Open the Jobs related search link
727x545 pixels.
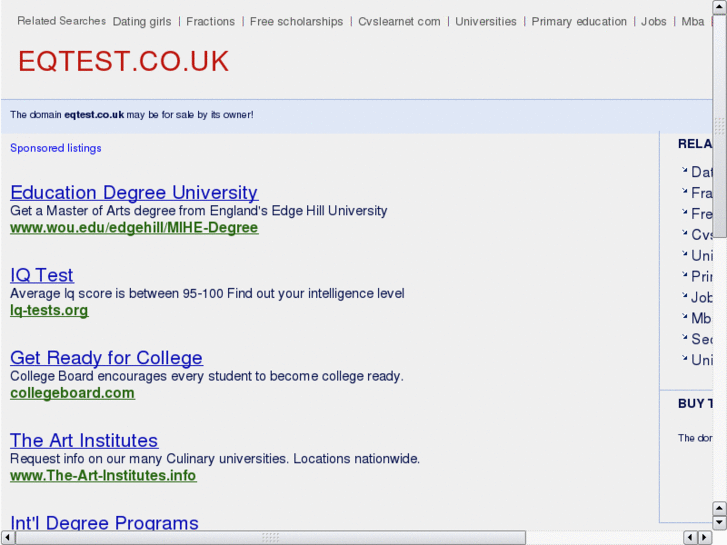pos(653,21)
